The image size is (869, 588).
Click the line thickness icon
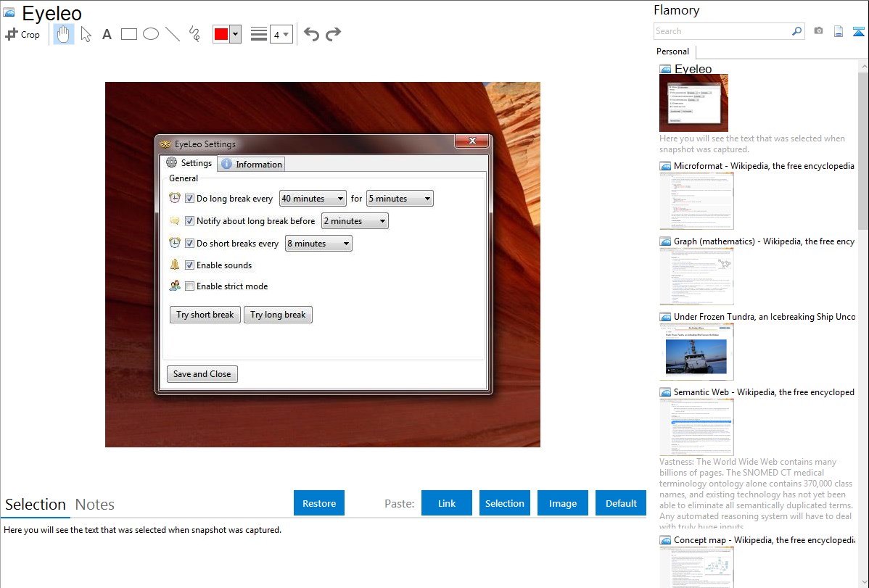pyautogui.click(x=259, y=34)
